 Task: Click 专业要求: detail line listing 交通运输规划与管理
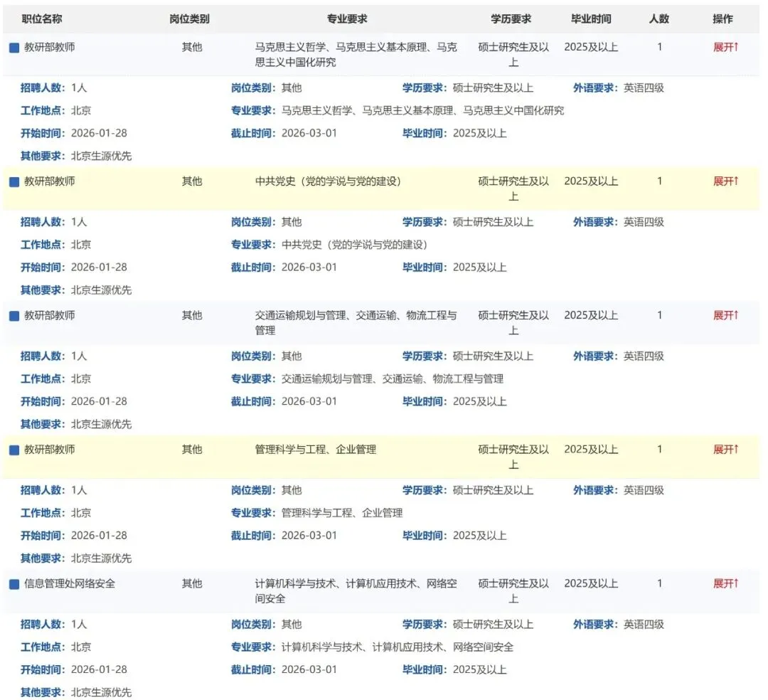(x=368, y=379)
